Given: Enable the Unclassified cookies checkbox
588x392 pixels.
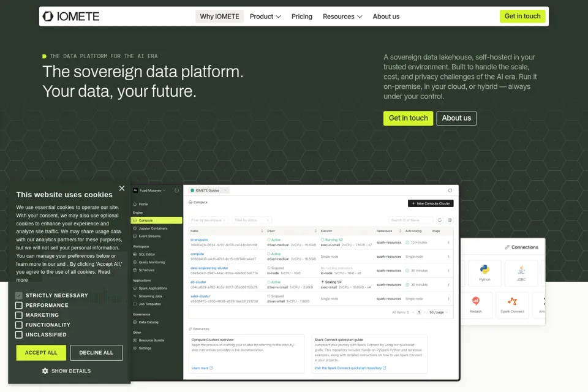Looking at the screenshot, I should [x=19, y=334].
